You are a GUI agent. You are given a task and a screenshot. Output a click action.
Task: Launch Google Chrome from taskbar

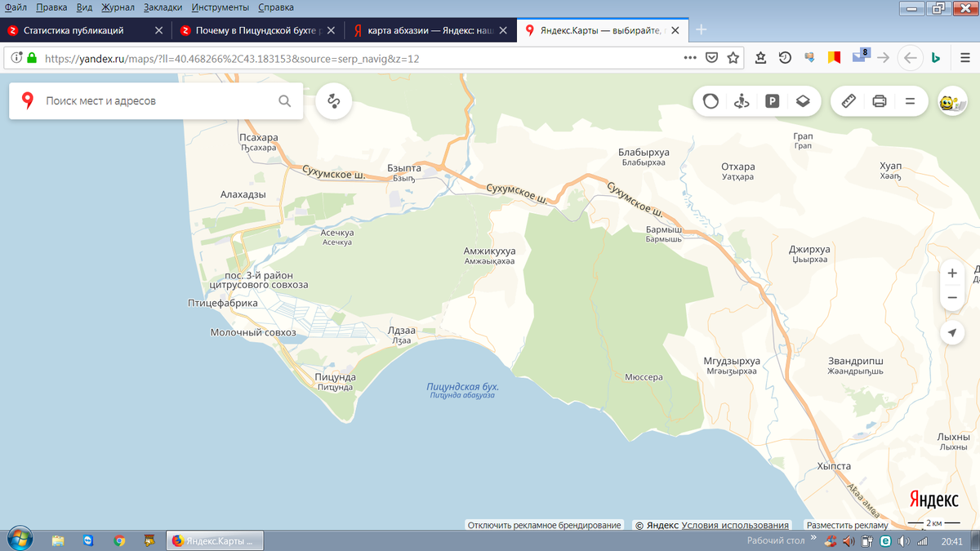[x=119, y=540]
